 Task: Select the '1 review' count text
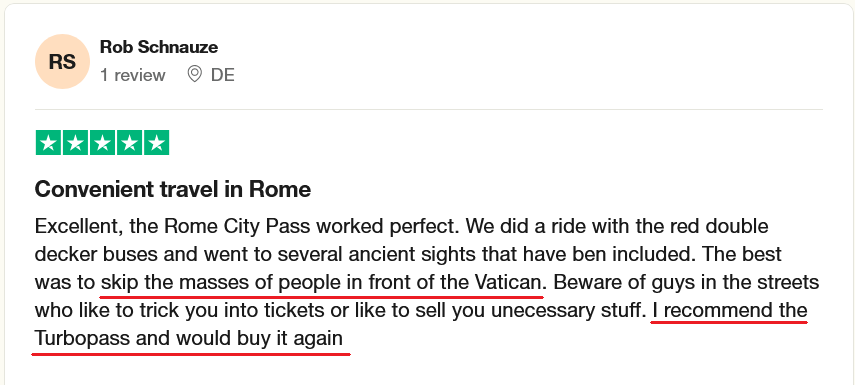(x=133, y=75)
